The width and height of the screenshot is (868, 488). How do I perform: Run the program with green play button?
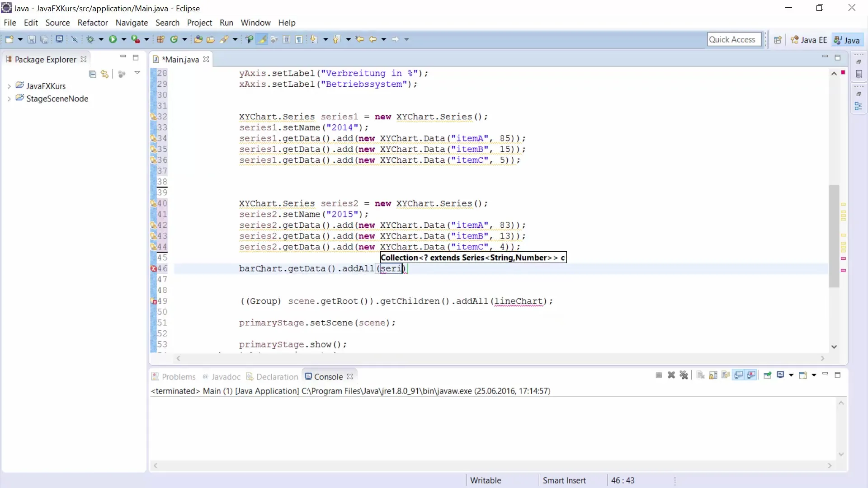click(113, 39)
